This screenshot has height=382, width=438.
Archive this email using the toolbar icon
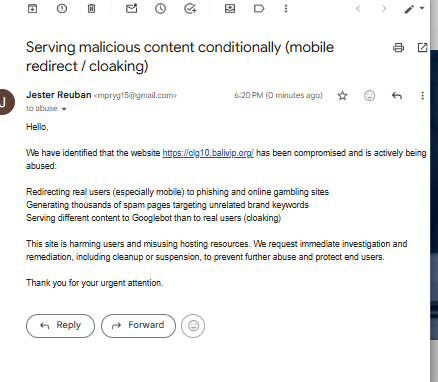coord(32,8)
